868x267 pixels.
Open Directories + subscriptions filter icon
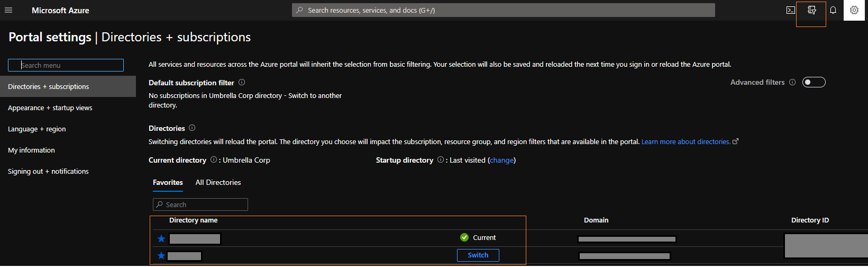(x=811, y=10)
